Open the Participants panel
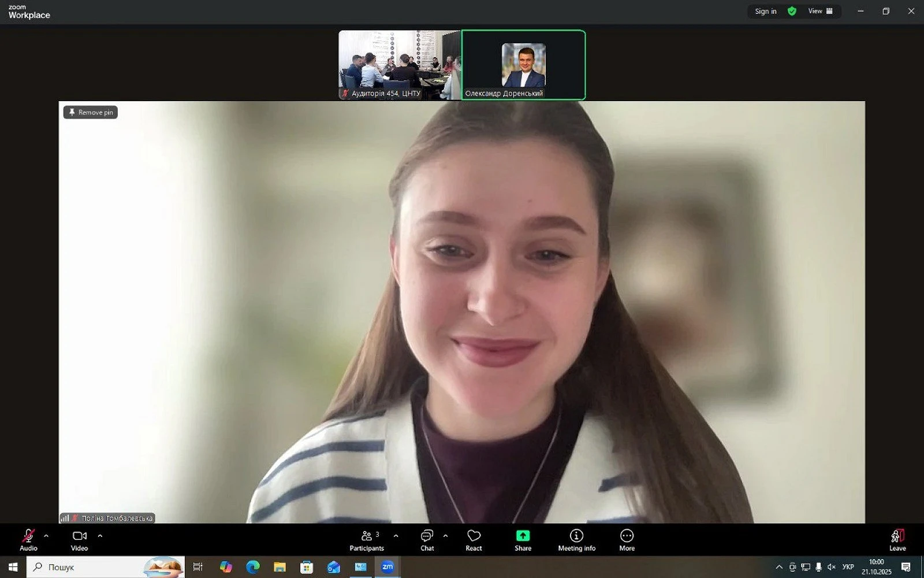 point(367,540)
